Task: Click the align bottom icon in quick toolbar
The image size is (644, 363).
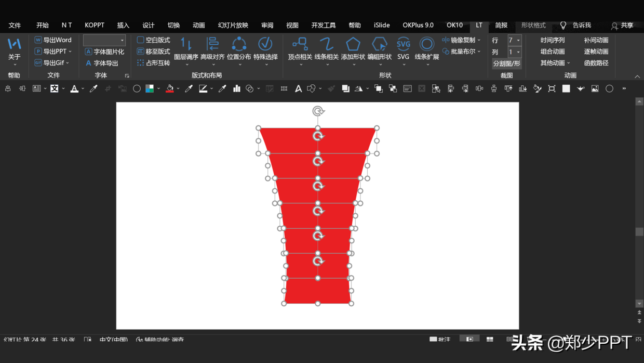Action: click(x=523, y=89)
